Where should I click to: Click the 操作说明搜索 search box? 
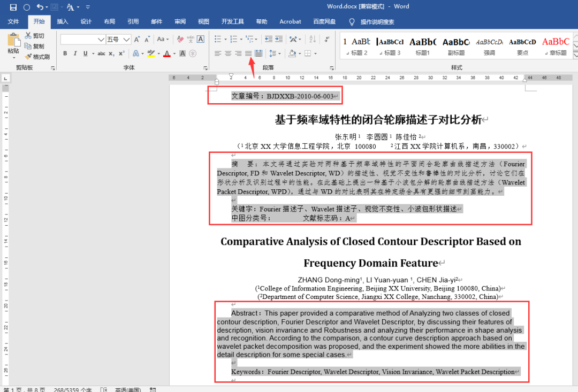point(377,22)
